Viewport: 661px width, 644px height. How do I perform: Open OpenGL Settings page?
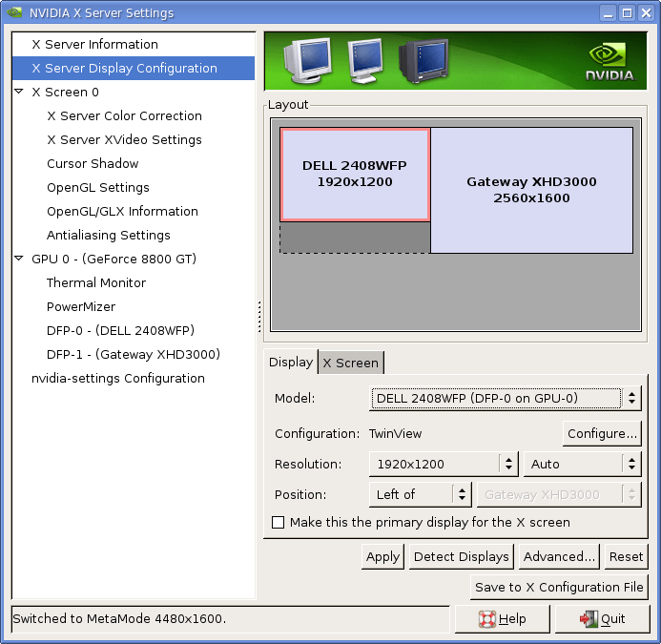tap(98, 187)
